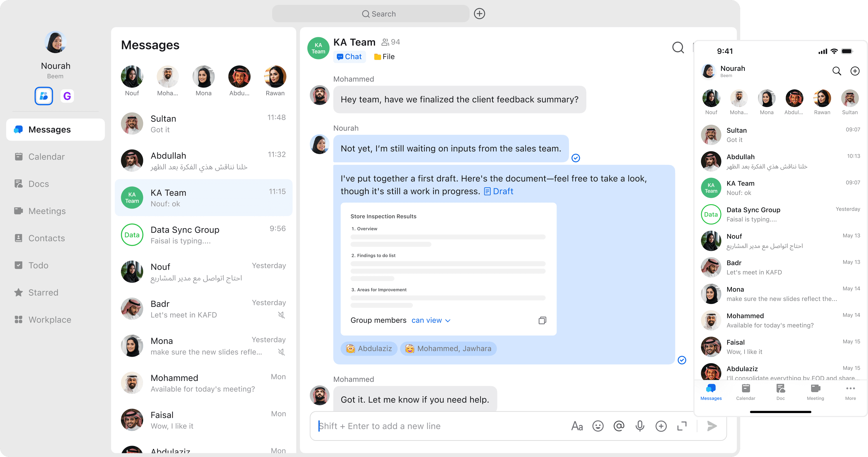Toggle muted bell on Mona conversation
This screenshot has height=457, width=868.
(281, 352)
